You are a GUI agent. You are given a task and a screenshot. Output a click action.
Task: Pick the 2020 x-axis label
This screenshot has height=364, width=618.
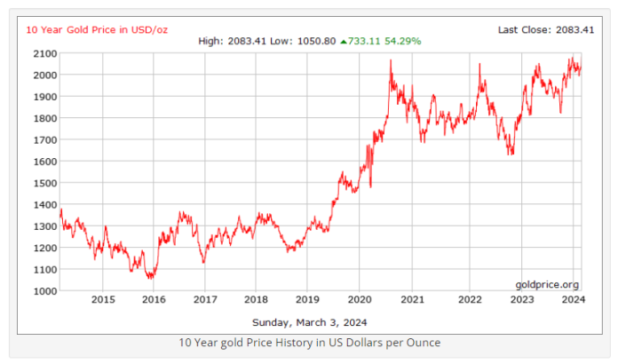point(359,300)
